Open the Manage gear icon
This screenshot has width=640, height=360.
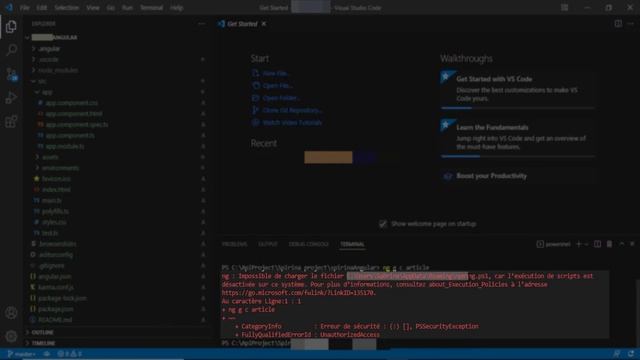click(x=11, y=336)
